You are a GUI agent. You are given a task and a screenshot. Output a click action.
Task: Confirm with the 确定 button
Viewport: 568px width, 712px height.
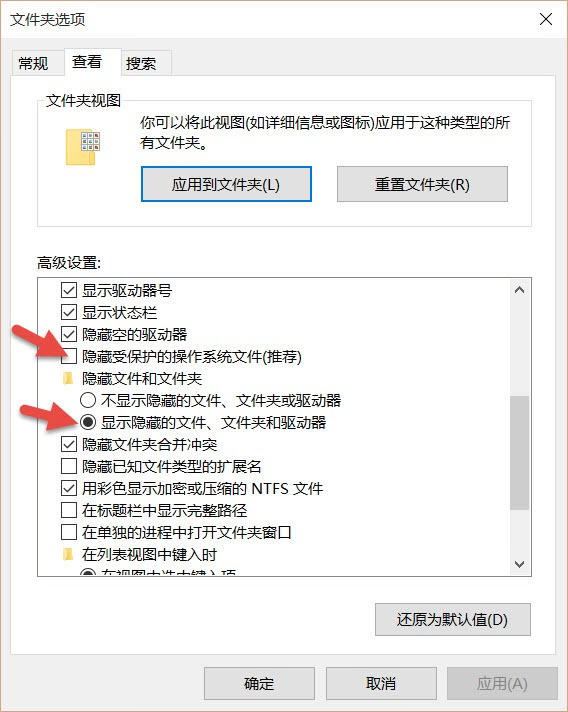pyautogui.click(x=259, y=683)
